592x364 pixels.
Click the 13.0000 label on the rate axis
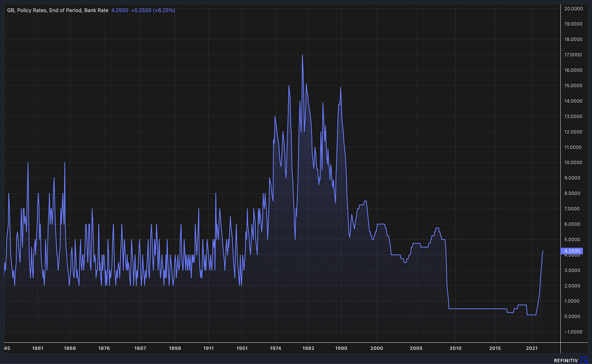pos(573,116)
